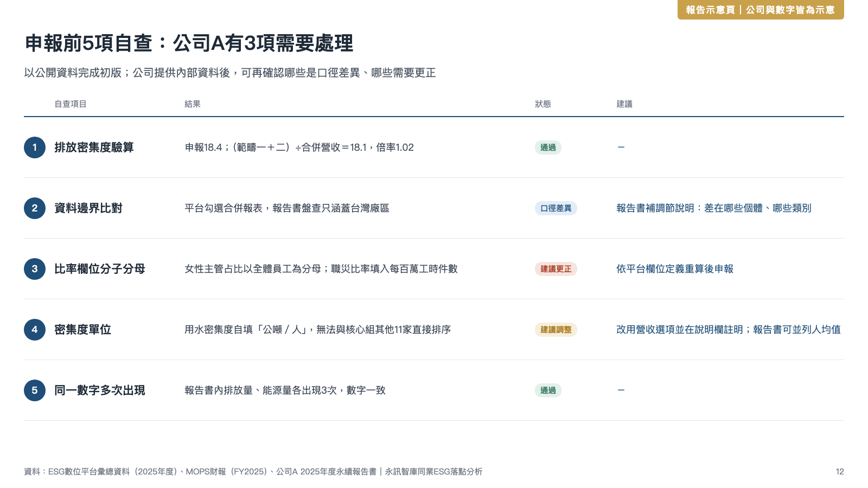Click the dash suggestion in 排放密集度驗算 row
This screenshot has height=488, width=868.
coord(621,147)
